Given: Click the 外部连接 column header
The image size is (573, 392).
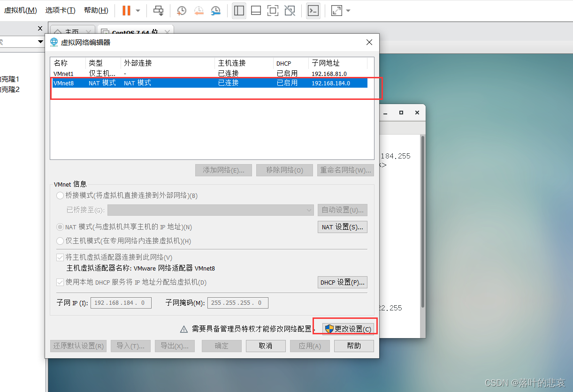Looking at the screenshot, I should click(x=168, y=63).
